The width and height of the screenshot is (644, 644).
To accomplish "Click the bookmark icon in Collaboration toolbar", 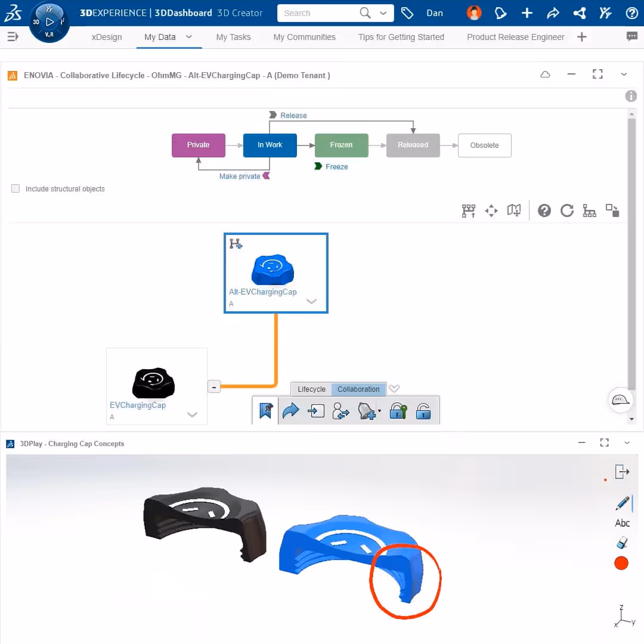I will (x=266, y=410).
